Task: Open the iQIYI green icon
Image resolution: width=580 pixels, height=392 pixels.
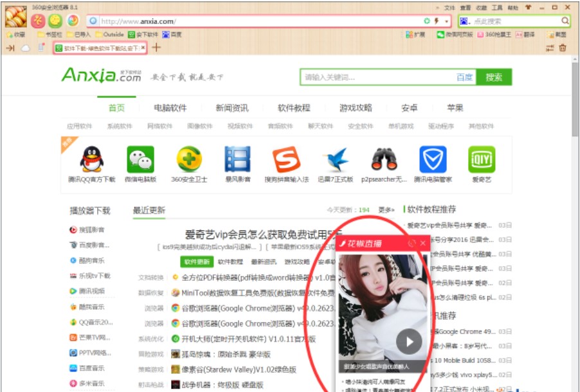Action: click(x=481, y=159)
